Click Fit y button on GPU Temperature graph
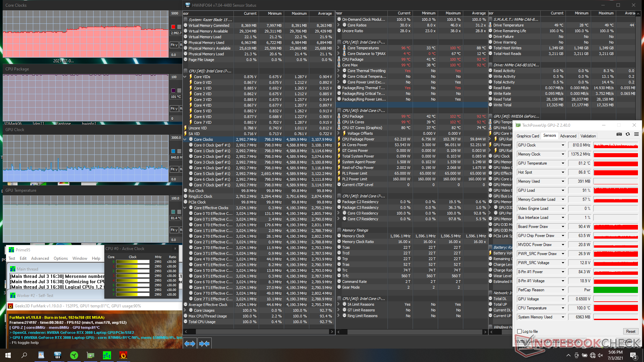Image resolution: width=644 pixels, height=362 pixels. [x=174, y=230]
